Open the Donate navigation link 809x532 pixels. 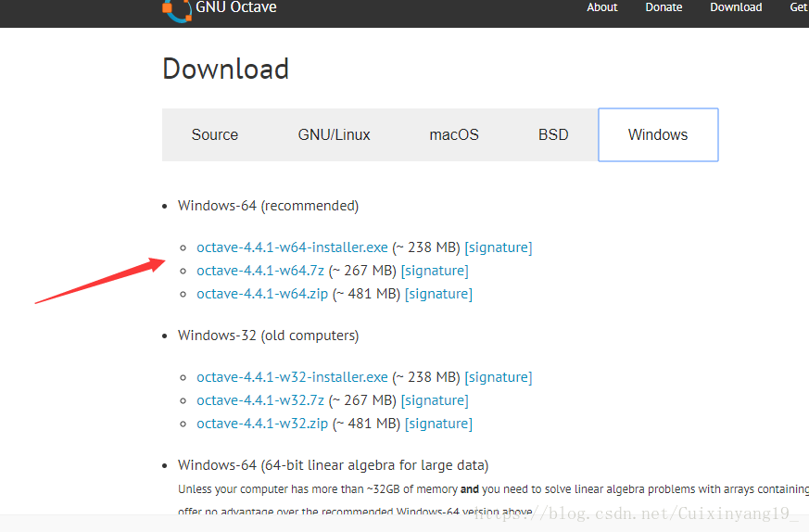pyautogui.click(x=664, y=7)
